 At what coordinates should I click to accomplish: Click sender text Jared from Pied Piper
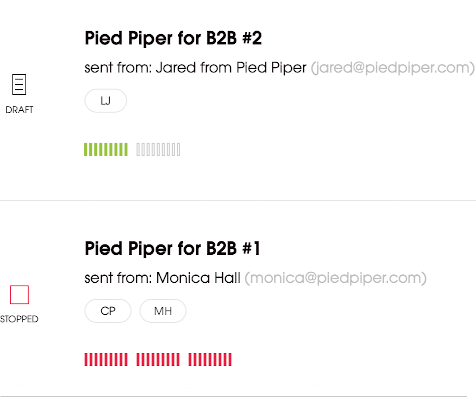[231, 68]
